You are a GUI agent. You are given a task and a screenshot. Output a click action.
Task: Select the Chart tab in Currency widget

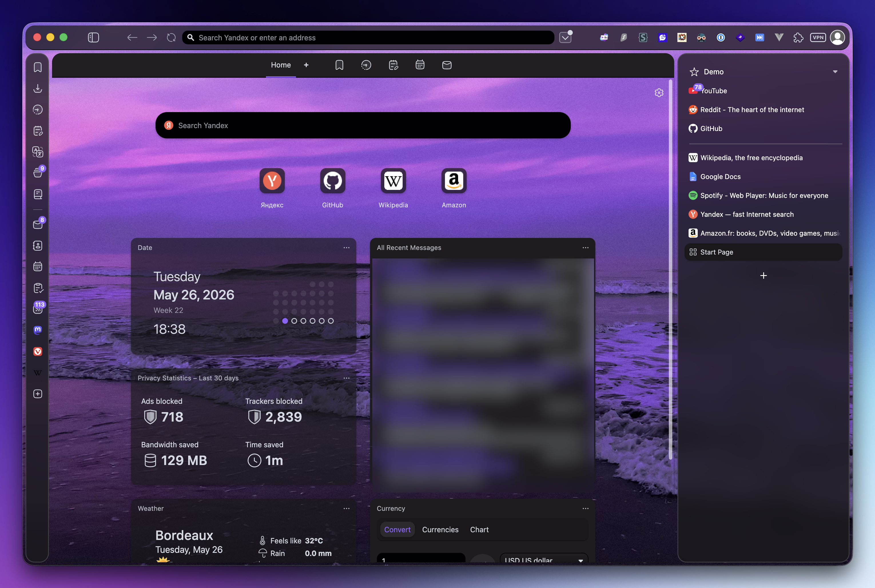pyautogui.click(x=480, y=529)
